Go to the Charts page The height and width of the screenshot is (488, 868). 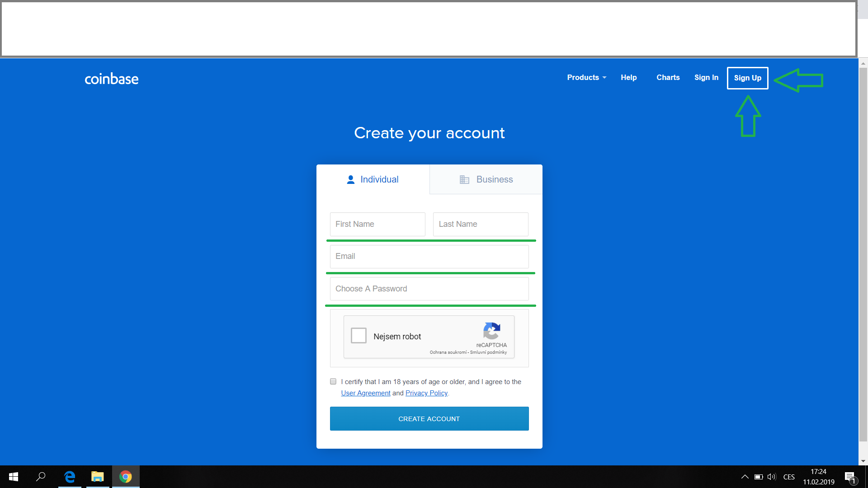(x=668, y=78)
